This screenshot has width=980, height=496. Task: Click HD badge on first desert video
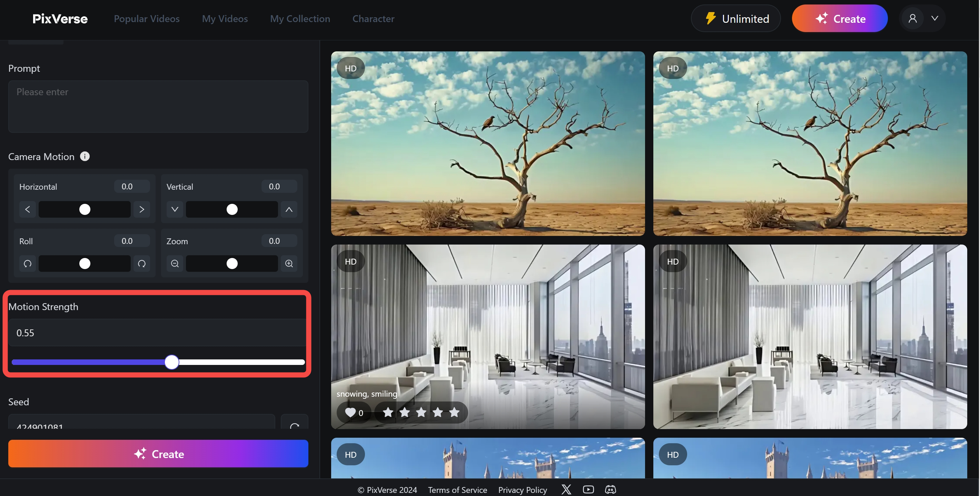click(x=351, y=68)
